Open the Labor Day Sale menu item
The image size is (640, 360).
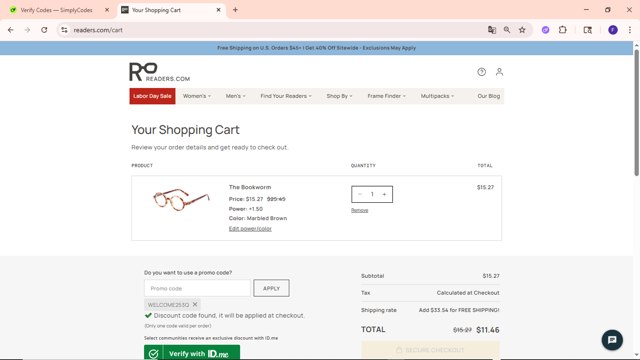coord(152,96)
